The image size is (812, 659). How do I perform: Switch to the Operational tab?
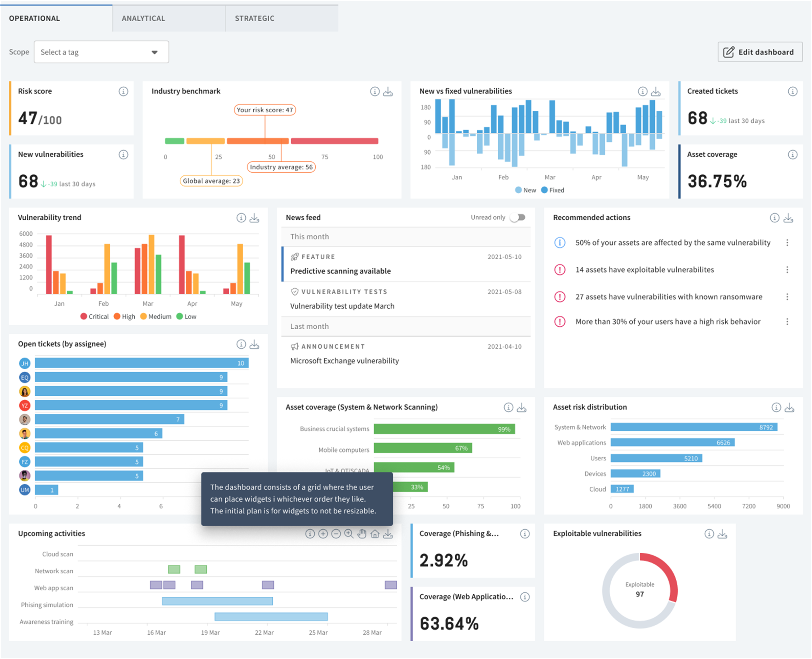point(56,18)
